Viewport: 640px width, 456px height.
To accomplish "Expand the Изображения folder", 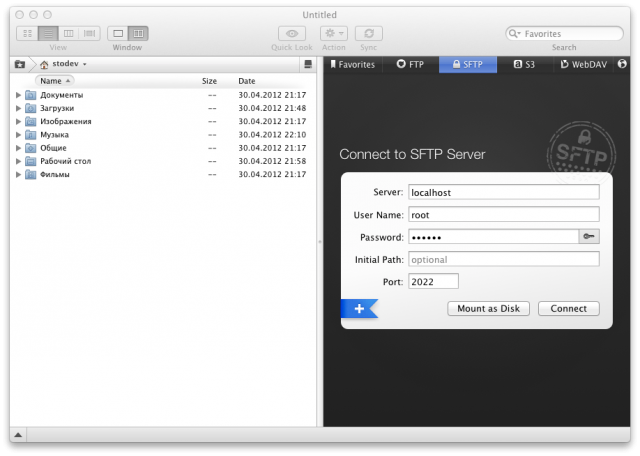I will click(18, 121).
